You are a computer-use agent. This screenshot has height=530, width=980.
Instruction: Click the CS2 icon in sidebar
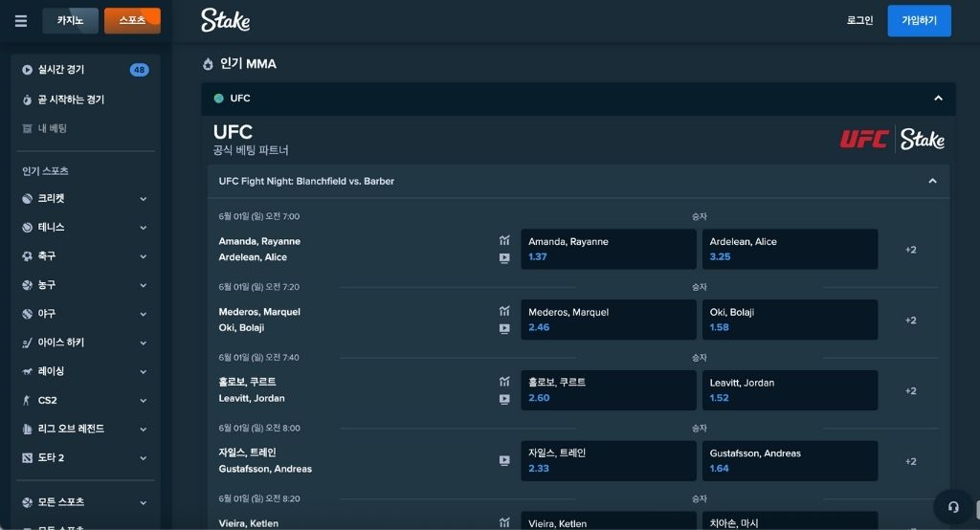click(27, 400)
